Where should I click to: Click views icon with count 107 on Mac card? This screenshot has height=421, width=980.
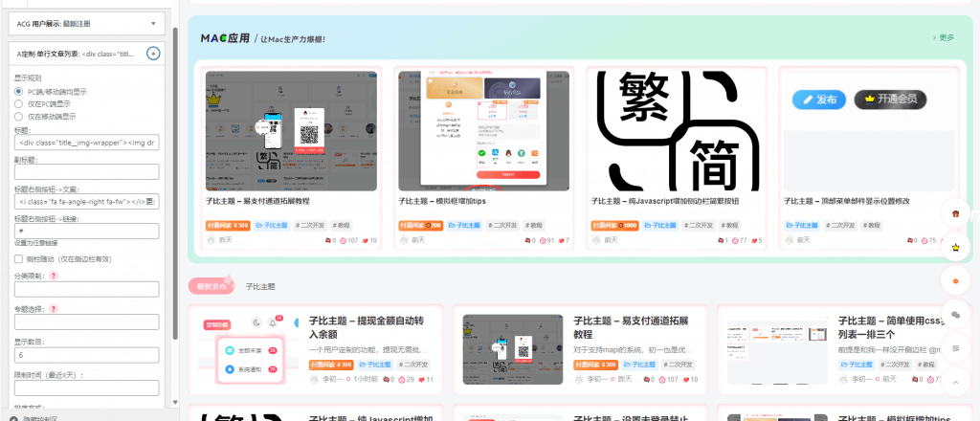342,240
